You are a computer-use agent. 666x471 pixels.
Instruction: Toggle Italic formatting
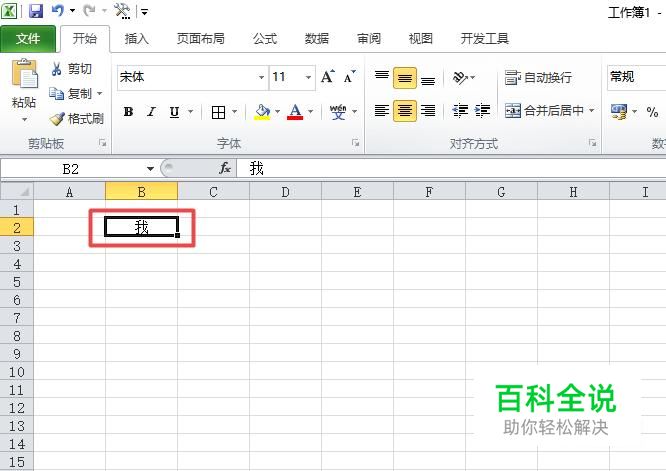(x=151, y=112)
